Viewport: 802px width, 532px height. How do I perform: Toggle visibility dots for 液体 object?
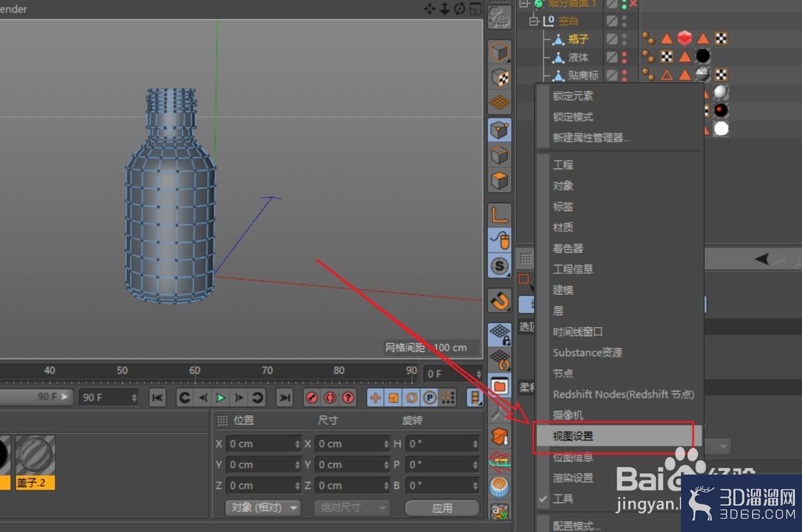click(x=624, y=57)
